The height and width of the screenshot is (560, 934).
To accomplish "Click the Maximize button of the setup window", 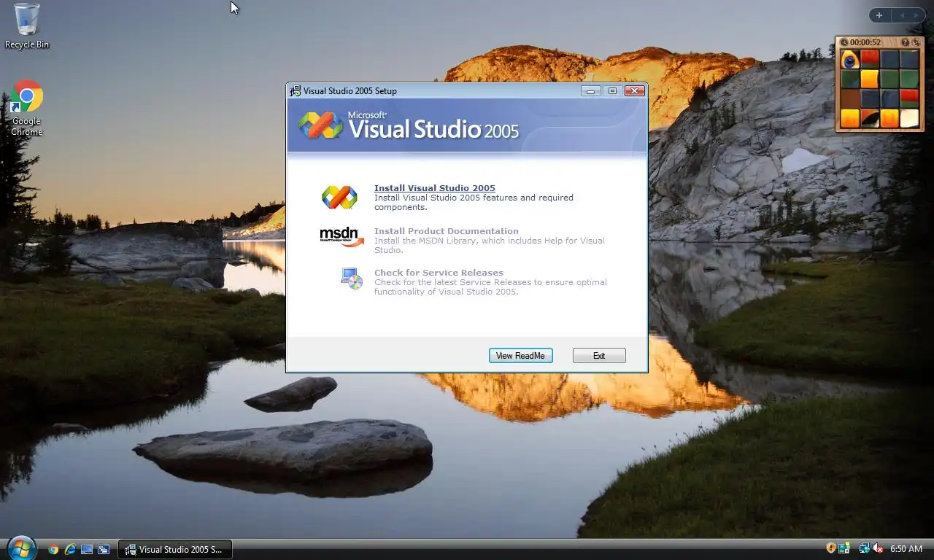I will 612,91.
